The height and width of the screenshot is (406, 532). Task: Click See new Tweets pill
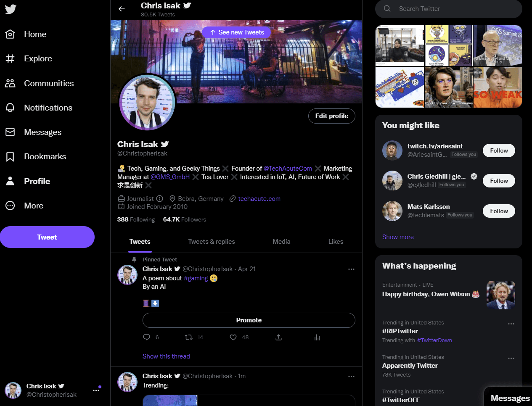236,32
